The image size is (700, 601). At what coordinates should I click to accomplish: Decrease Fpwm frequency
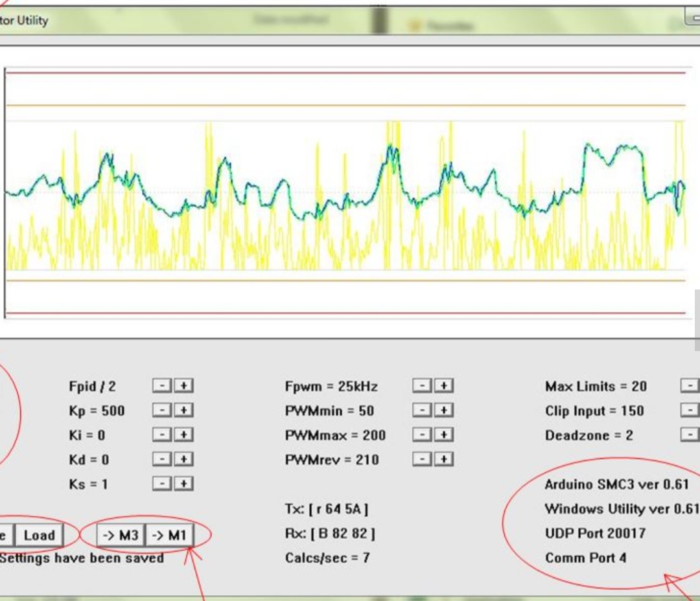(x=422, y=386)
